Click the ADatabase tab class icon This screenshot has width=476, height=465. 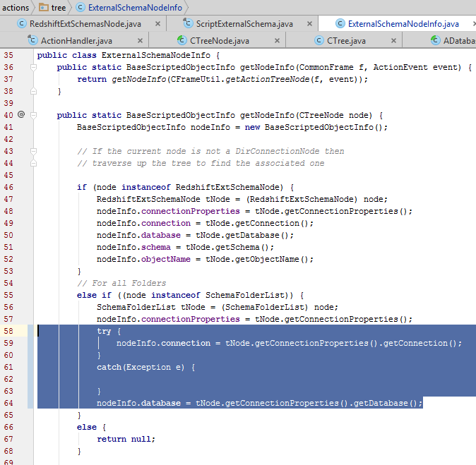[x=436, y=40]
